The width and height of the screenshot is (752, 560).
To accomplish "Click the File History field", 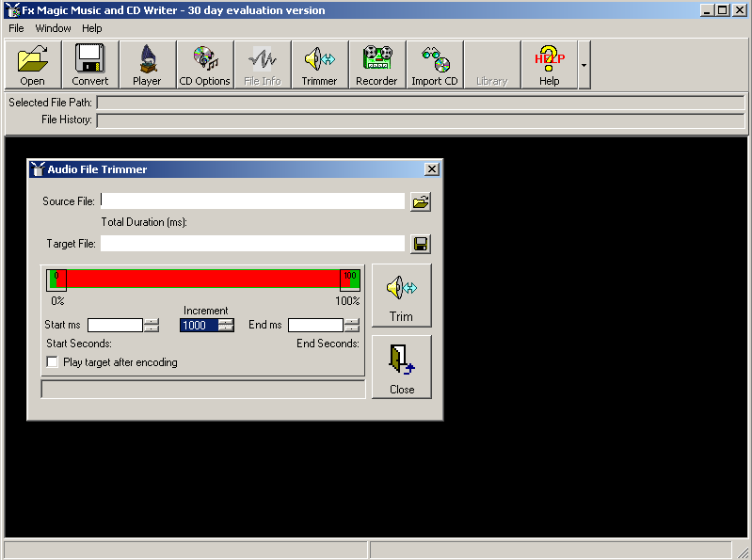I will [421, 120].
